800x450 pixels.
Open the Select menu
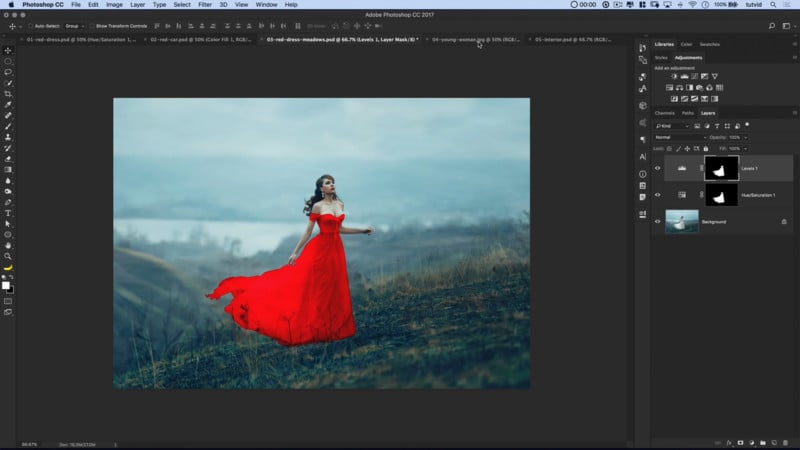[182, 5]
